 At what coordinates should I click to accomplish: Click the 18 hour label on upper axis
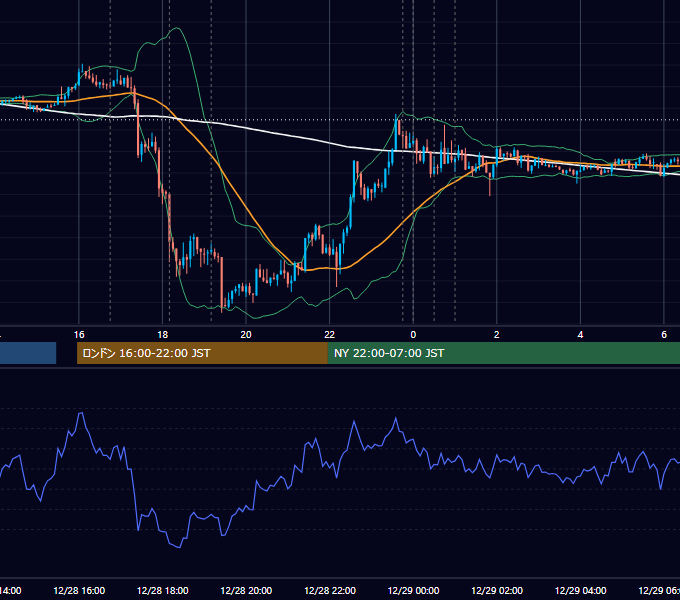[163, 335]
